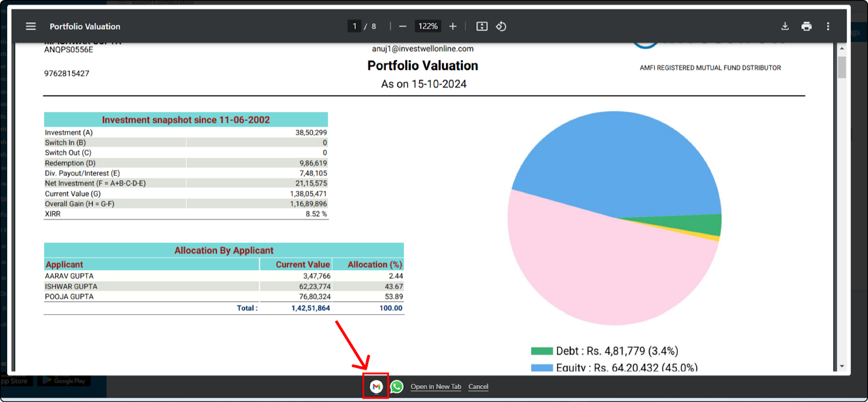Click the Allocation (%) column header
The image size is (868, 402).
tap(375, 265)
